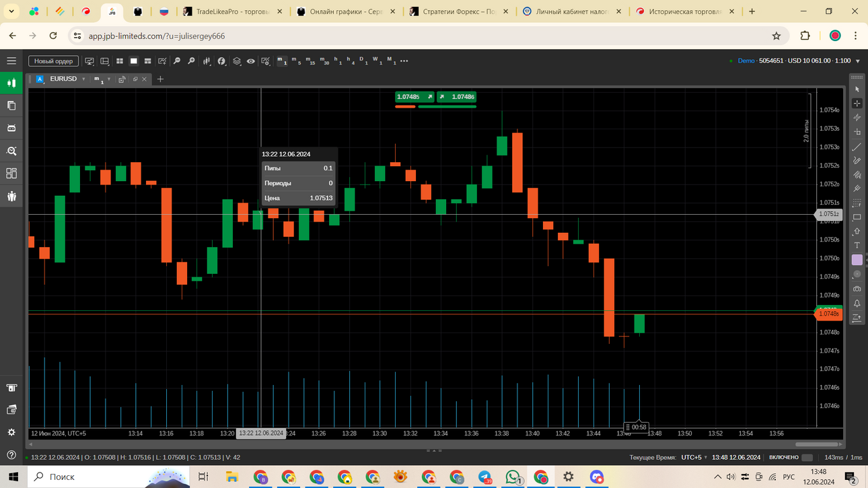This screenshot has width=868, height=488.
Task: Toggle the ВКЛЮЧЕНО switch in status bar
Action: (807, 458)
